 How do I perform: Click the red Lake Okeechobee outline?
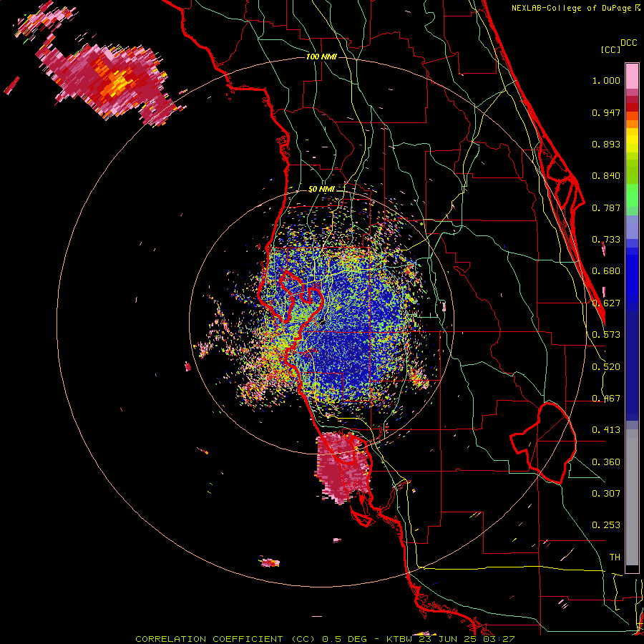pos(543,443)
